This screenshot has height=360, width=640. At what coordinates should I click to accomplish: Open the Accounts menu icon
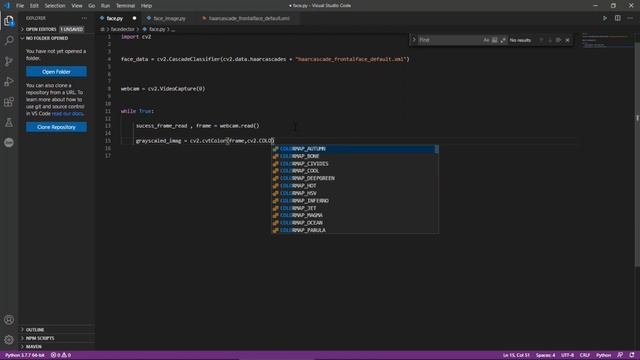(9, 320)
